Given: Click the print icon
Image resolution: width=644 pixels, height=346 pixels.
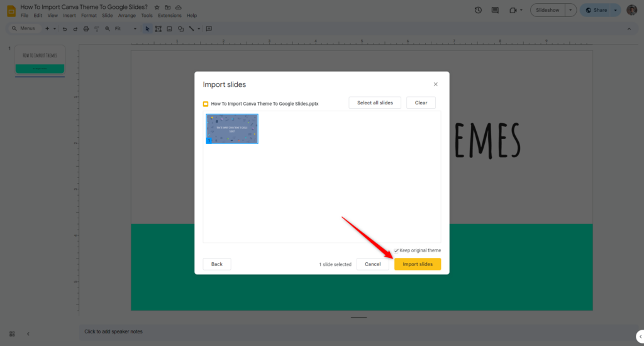Looking at the screenshot, I should click(x=86, y=29).
